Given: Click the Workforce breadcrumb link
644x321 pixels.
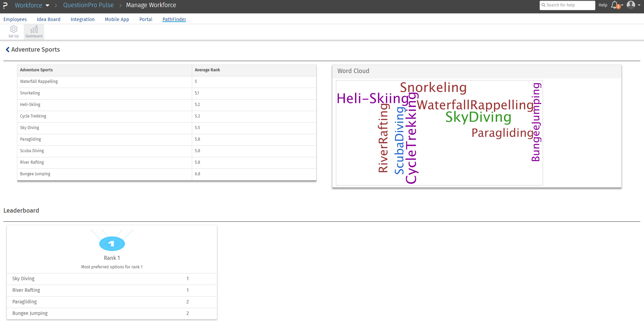Looking at the screenshot, I should pos(29,5).
